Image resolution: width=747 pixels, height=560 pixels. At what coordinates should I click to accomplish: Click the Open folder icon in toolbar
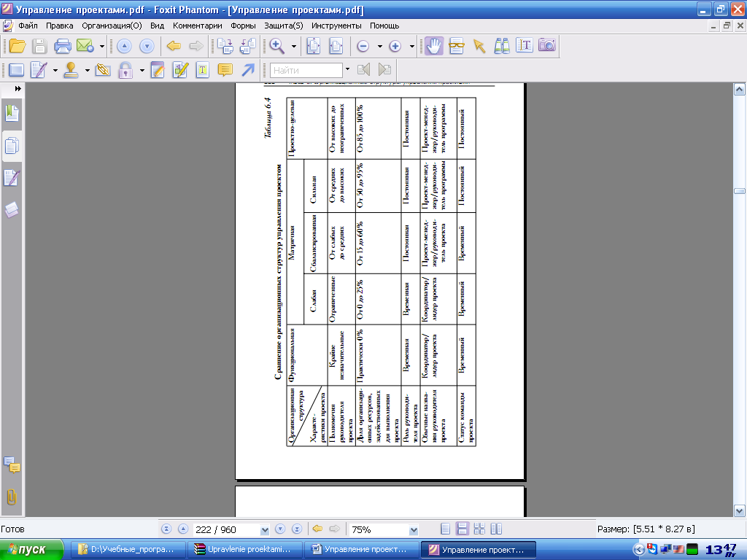point(18,46)
